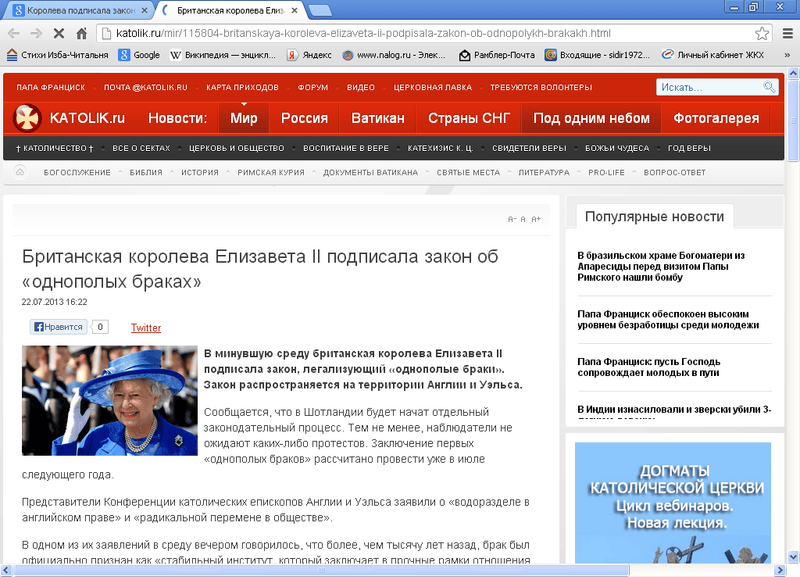Show more bookmarks with chevron

pos(787,55)
